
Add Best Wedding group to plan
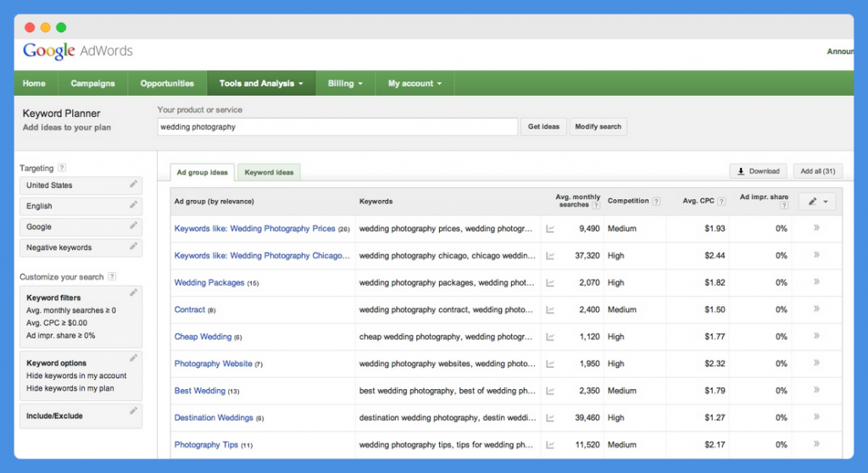[x=816, y=390]
